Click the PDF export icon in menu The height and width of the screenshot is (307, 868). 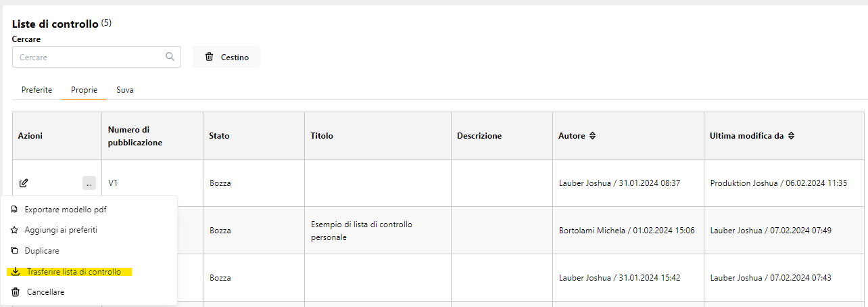[x=15, y=210]
